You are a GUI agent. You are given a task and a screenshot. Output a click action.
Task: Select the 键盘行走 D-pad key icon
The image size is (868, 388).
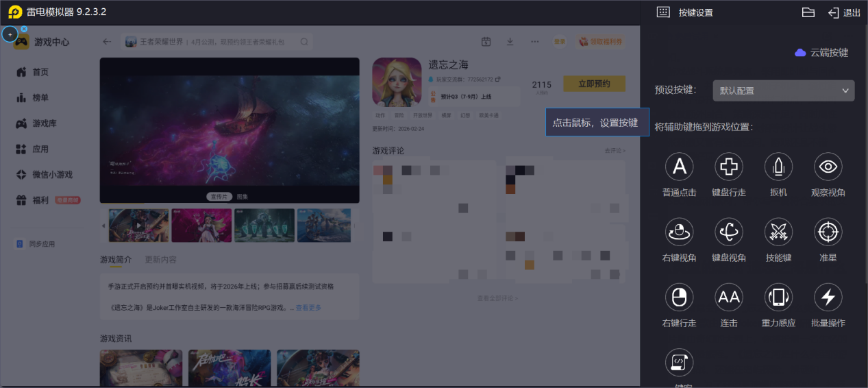[729, 167]
